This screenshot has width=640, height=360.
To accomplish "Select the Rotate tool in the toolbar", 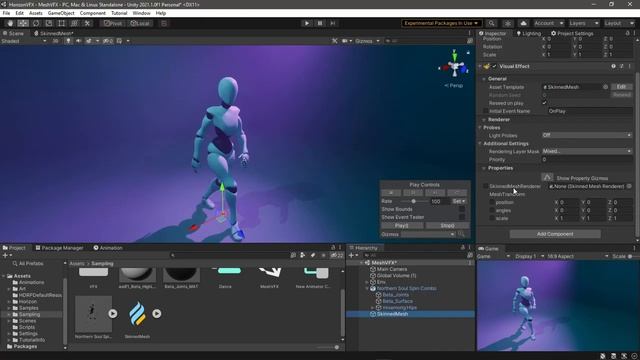I will coord(36,23).
